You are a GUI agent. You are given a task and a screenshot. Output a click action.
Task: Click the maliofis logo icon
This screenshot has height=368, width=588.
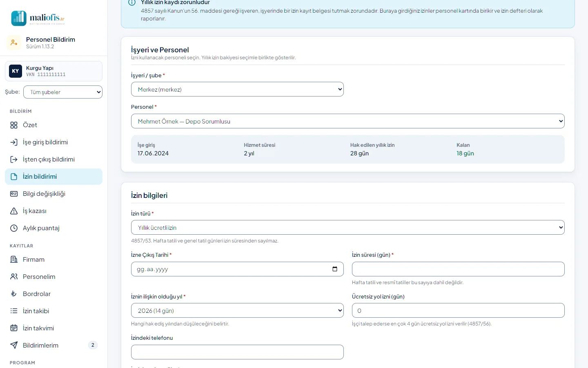pos(19,18)
